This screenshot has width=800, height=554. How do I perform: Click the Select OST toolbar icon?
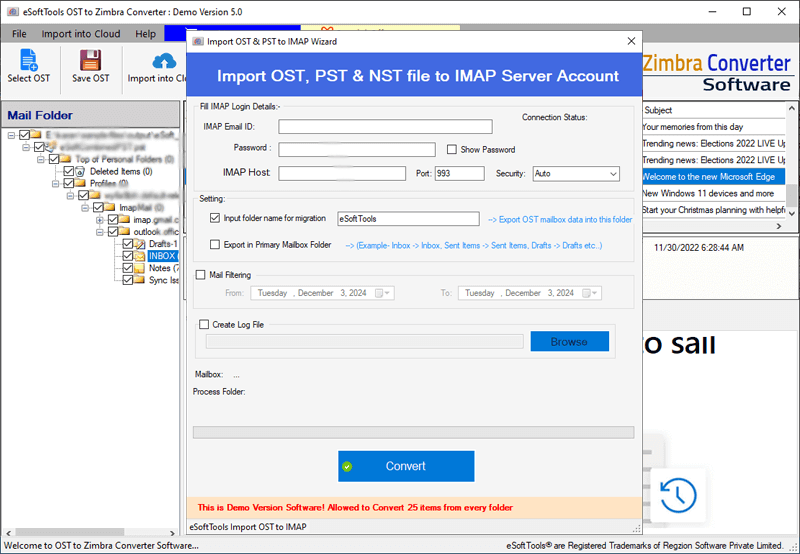[29, 60]
